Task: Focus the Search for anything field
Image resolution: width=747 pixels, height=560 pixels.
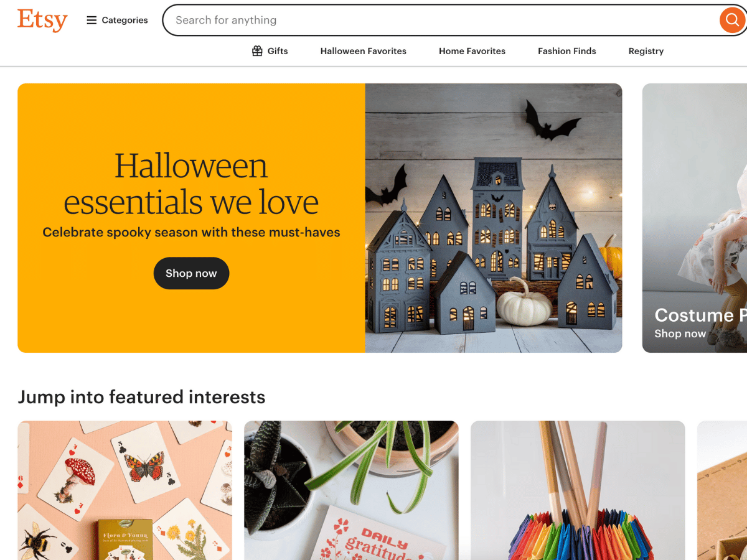Action: point(441,20)
